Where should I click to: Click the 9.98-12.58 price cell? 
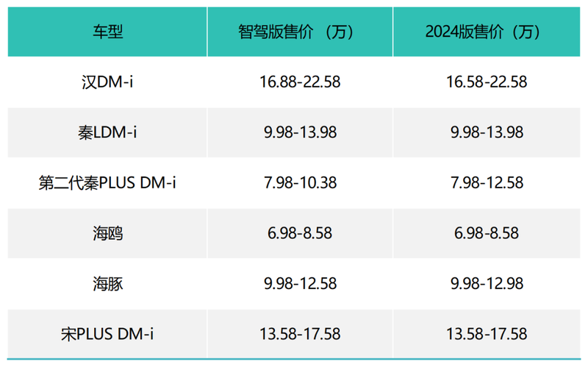click(300, 284)
